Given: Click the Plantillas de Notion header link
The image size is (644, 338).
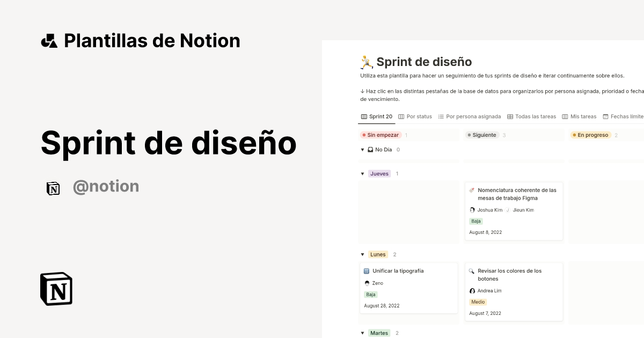Looking at the screenshot, I should (x=141, y=40).
